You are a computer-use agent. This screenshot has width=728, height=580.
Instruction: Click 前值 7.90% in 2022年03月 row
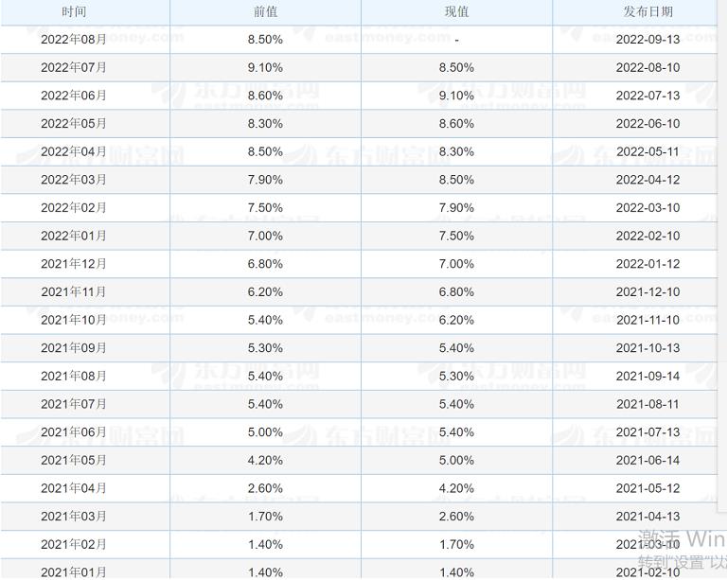265,180
